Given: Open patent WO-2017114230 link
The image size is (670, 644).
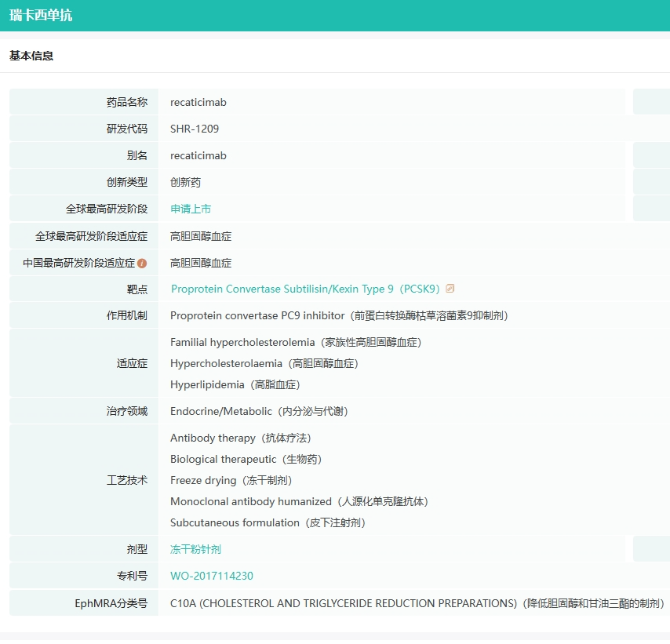Looking at the screenshot, I should point(211,576).
